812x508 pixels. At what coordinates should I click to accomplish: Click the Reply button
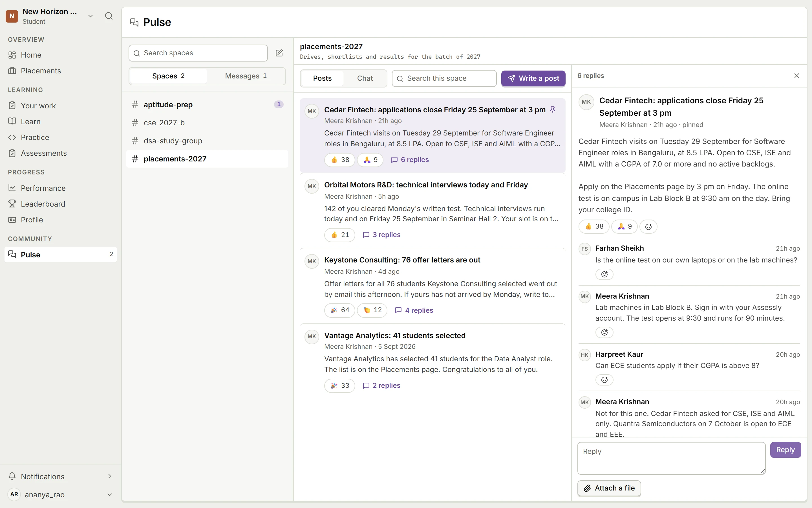click(785, 450)
